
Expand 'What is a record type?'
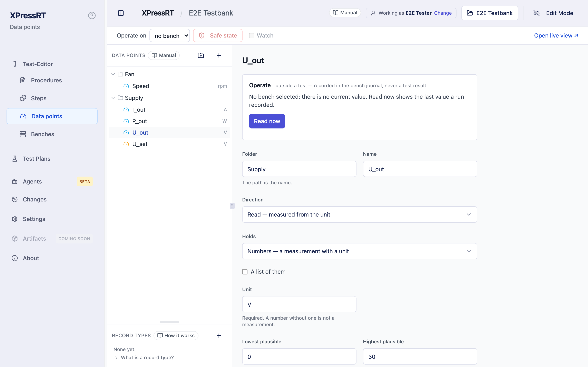[144, 357]
